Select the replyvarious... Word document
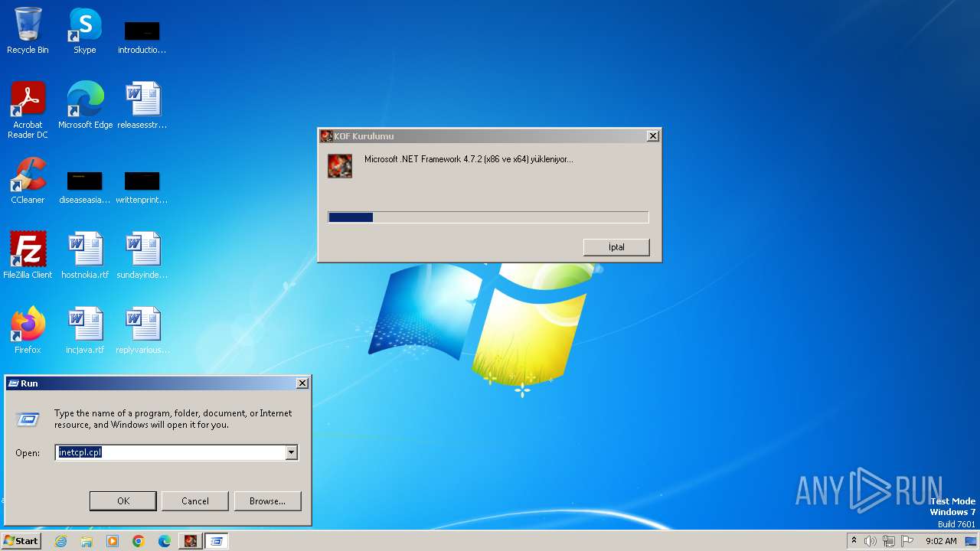 pyautogui.click(x=142, y=331)
